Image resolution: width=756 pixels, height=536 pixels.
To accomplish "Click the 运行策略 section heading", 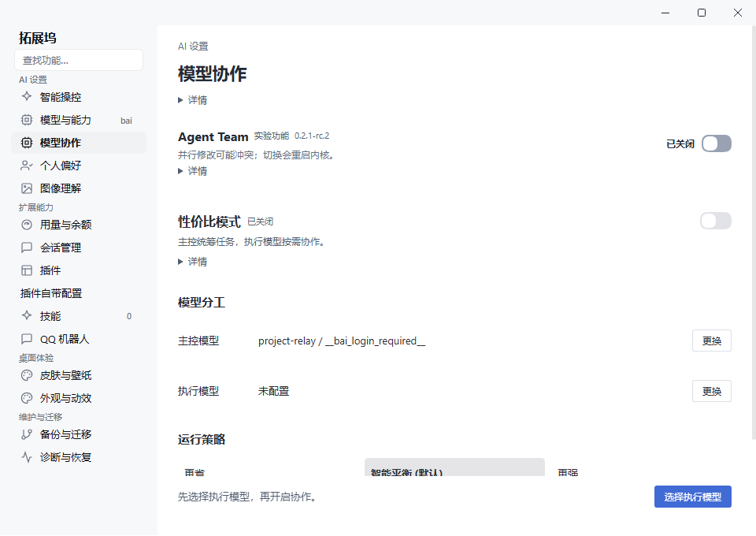I will pos(202,440).
